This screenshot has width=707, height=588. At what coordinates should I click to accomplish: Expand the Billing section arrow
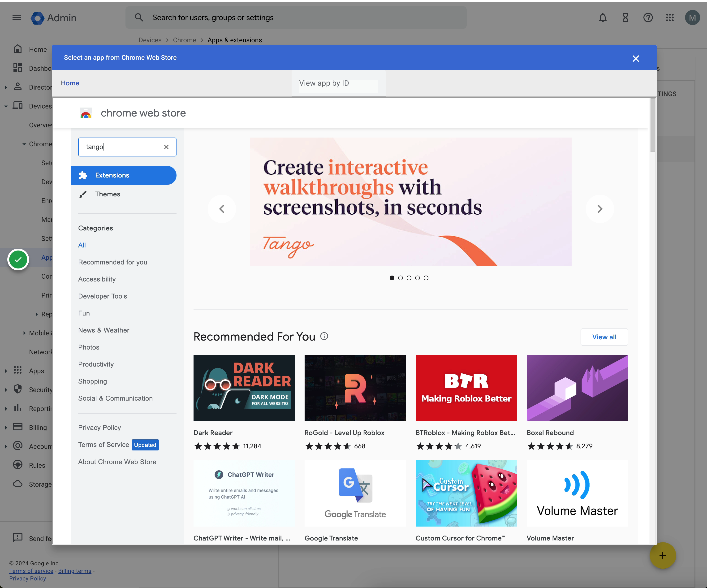[6, 427]
